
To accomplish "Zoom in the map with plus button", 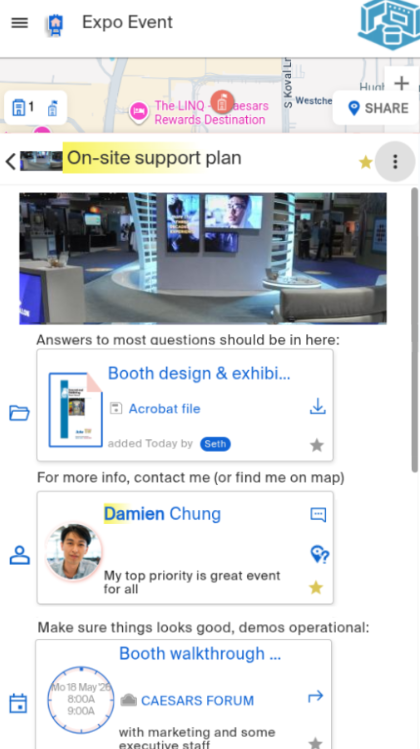I will pos(401,83).
